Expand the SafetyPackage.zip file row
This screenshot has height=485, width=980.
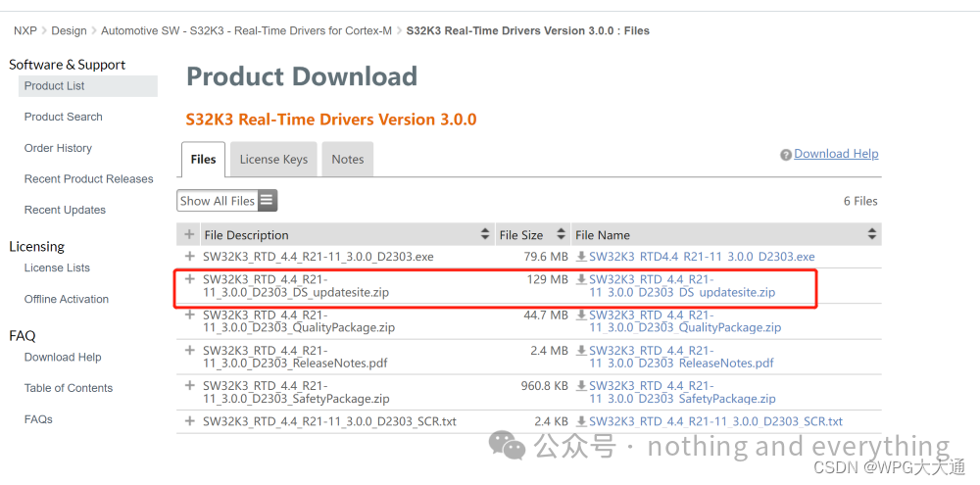point(189,386)
